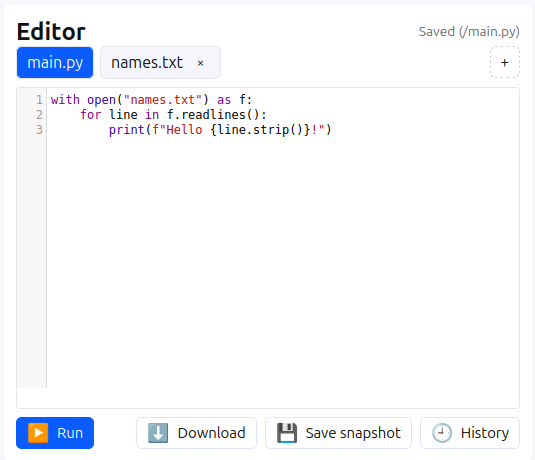
Task: Click the empty area below the code
Action: click(283, 263)
